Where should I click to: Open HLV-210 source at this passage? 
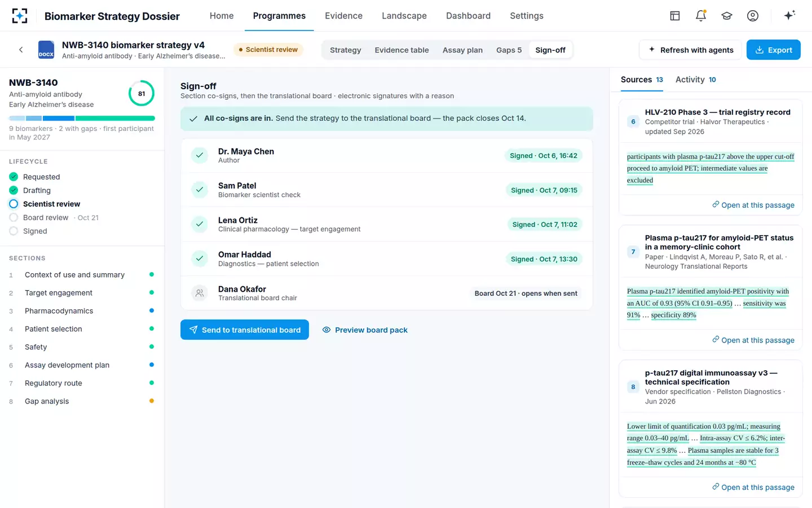[x=753, y=205]
